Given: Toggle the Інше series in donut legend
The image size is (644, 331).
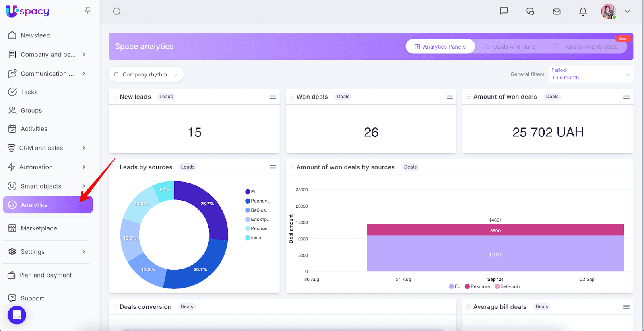Looking at the screenshot, I should tap(253, 238).
